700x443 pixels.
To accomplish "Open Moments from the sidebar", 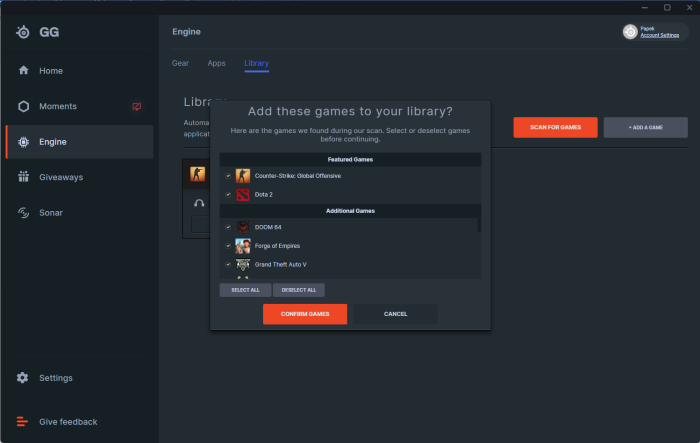I will click(58, 106).
